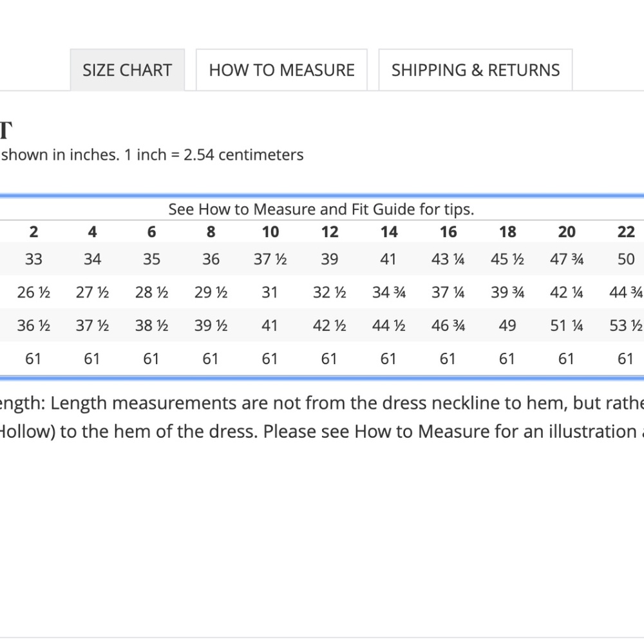Screen dimensions: 644x644
Task: Select the 47 ¾ value under size 20
Action: tap(567, 259)
